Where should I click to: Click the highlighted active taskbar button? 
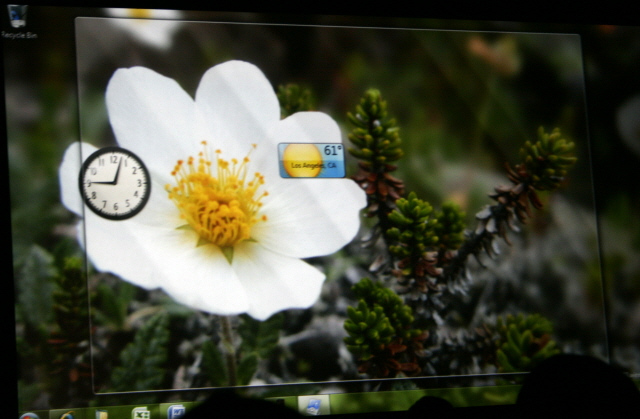[x=313, y=405]
